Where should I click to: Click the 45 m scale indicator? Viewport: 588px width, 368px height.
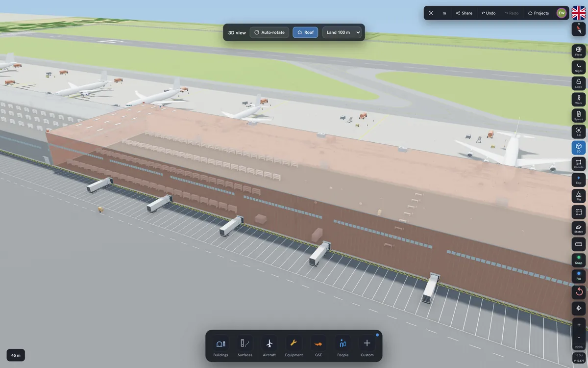coord(16,355)
